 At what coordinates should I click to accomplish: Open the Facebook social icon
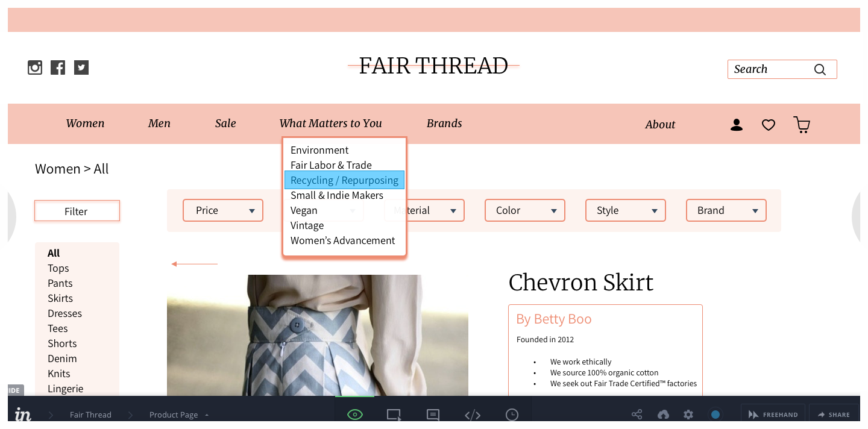point(58,67)
